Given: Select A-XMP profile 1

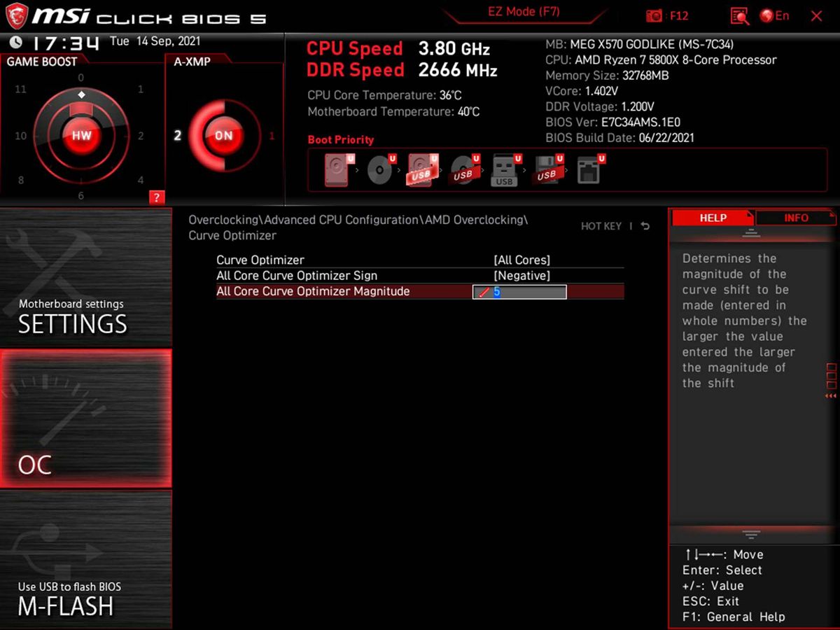Looking at the screenshot, I should click(272, 136).
